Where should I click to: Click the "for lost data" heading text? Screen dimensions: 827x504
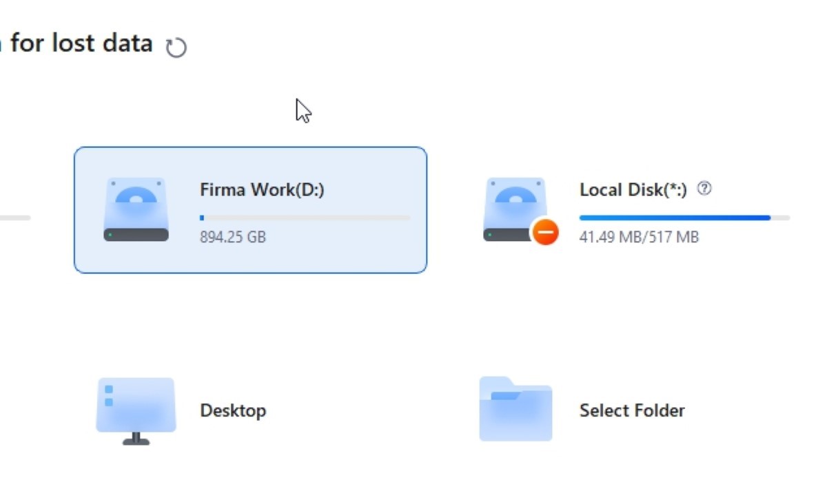(x=81, y=43)
